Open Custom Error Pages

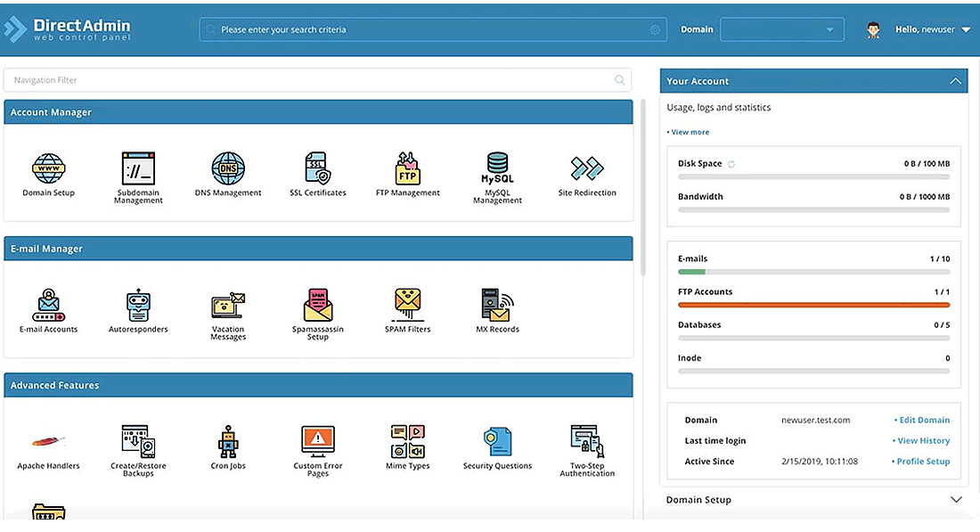click(317, 451)
